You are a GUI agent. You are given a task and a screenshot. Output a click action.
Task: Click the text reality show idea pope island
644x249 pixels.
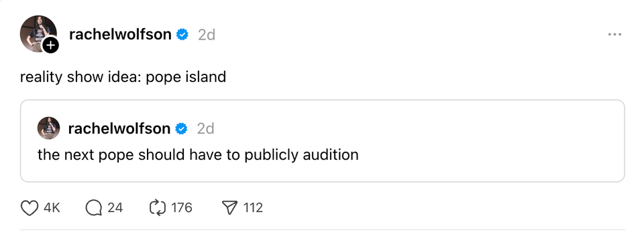123,77
